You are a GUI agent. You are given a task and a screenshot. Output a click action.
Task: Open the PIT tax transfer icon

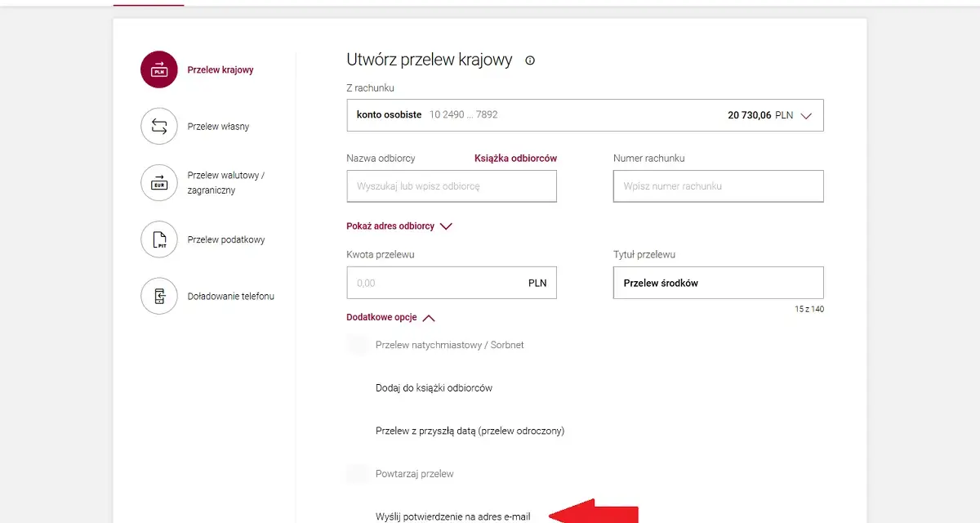(159, 239)
